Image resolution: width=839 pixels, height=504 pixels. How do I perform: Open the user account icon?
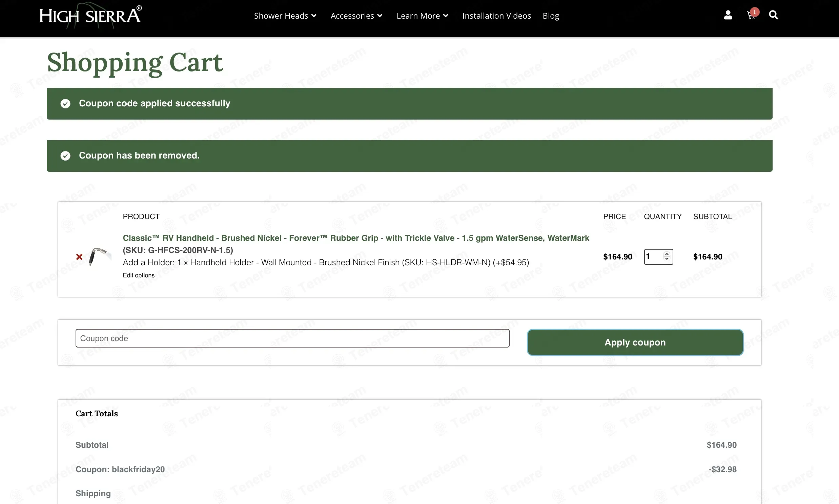point(728,15)
